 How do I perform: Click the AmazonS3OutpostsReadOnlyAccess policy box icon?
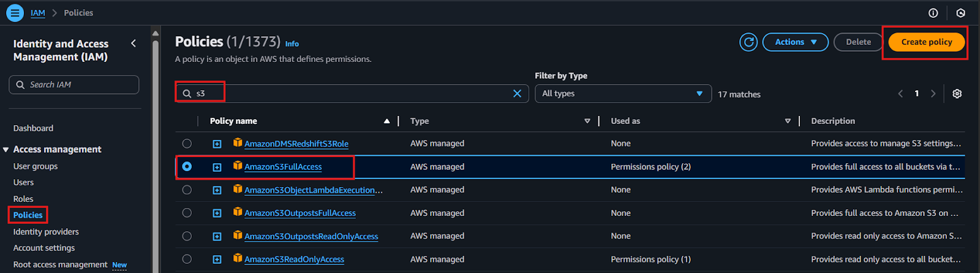click(x=238, y=235)
